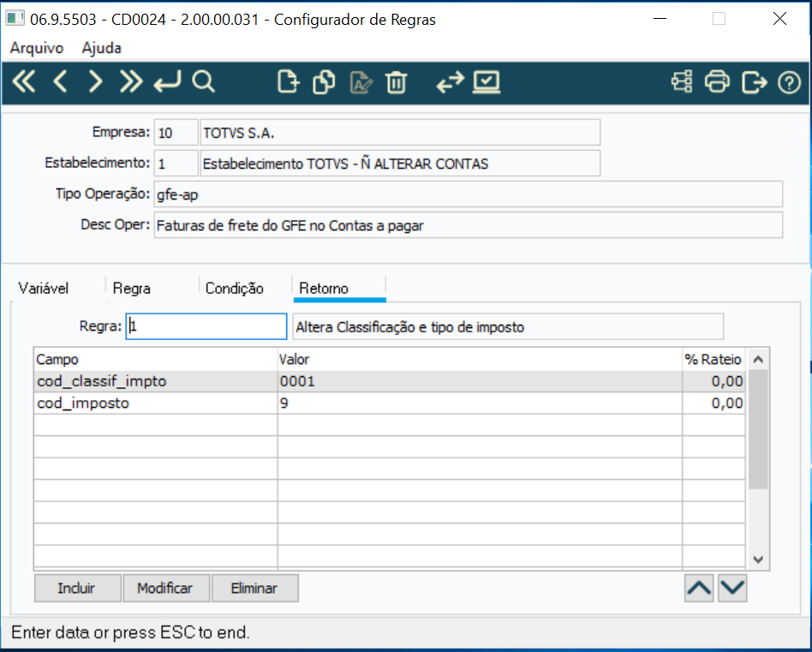Image resolution: width=812 pixels, height=652 pixels.
Task: Click the Regra number input field
Action: pyautogui.click(x=206, y=326)
